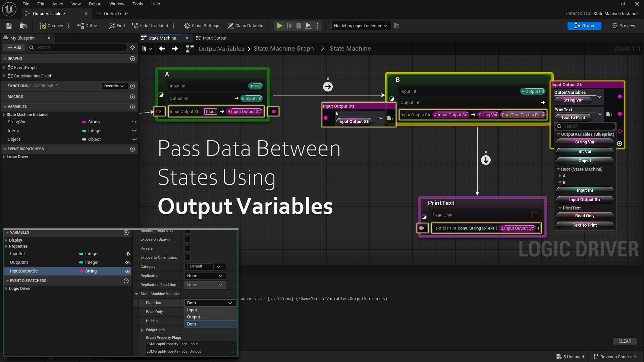Select Int Var in variable picker
644x362 pixels.
585,152
